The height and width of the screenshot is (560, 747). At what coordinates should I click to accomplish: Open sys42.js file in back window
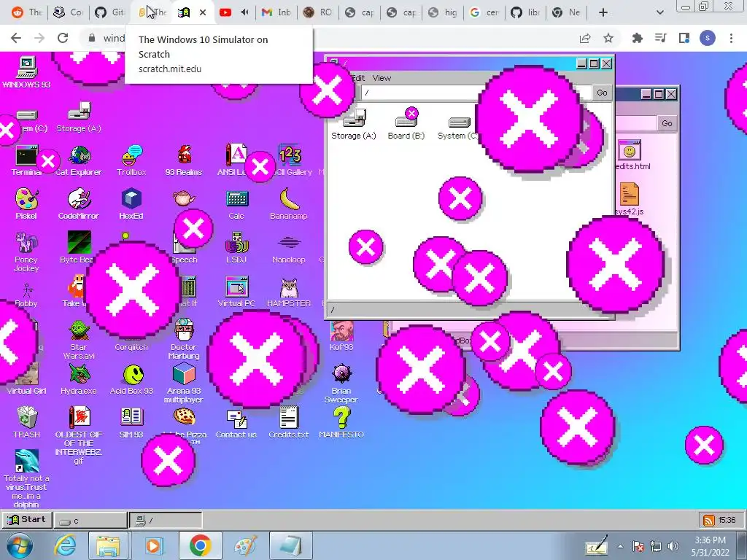(x=630, y=199)
